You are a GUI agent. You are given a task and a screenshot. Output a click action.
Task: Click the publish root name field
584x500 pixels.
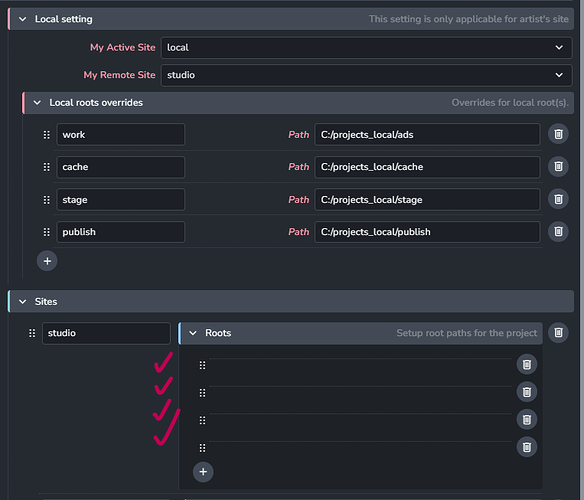[121, 232]
